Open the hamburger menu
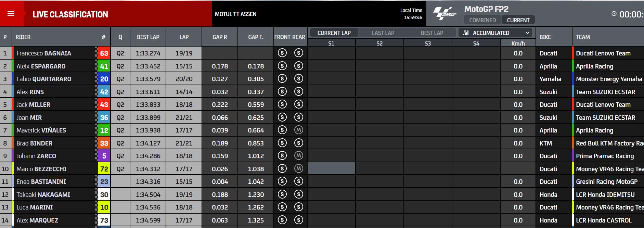The width and height of the screenshot is (644, 228). [x=11, y=14]
